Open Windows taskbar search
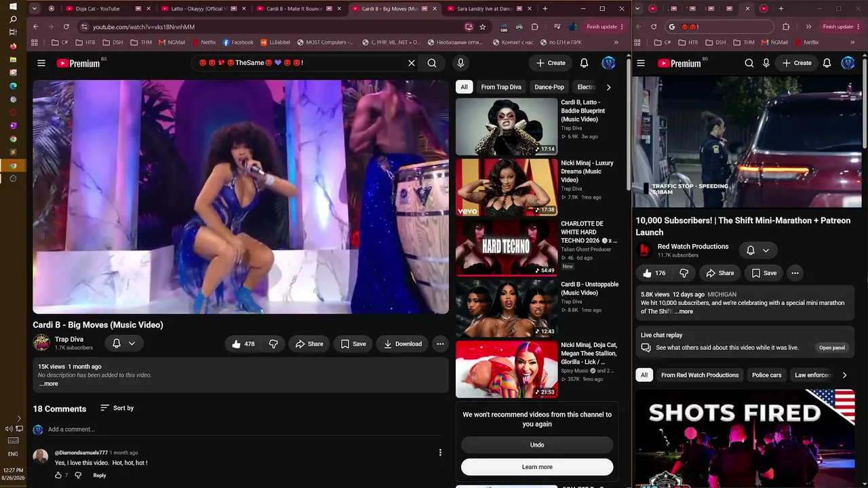 [13, 20]
